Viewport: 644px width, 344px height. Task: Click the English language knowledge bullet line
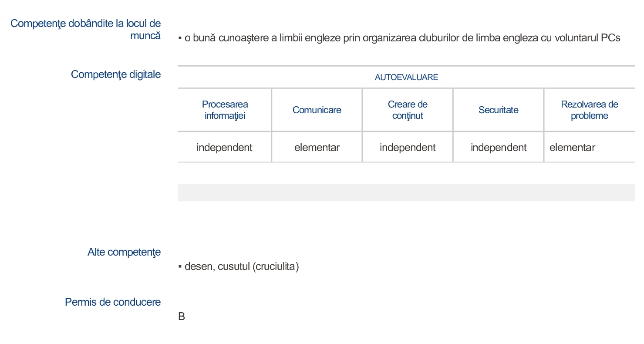pos(399,38)
